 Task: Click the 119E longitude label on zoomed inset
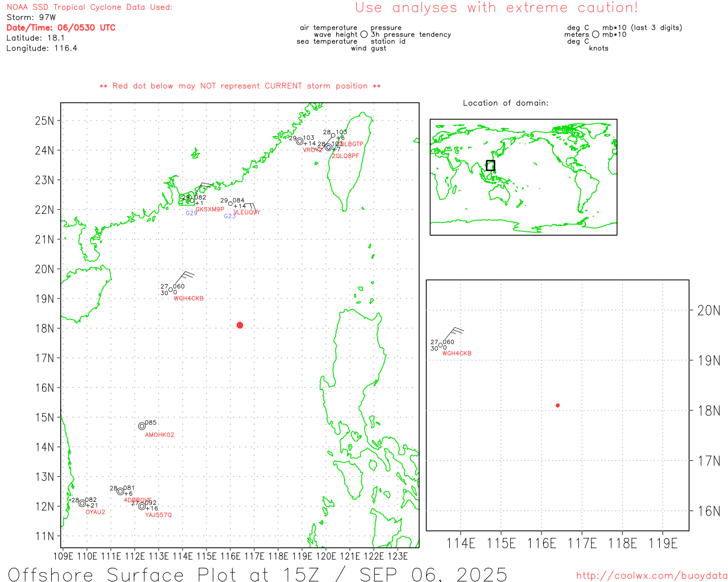coord(663,543)
